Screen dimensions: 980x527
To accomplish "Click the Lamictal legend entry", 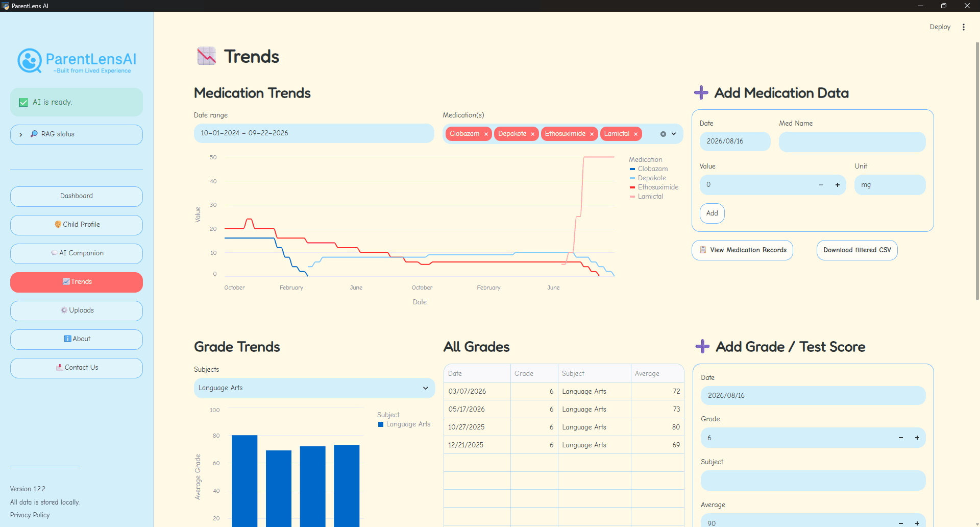I will pos(646,197).
